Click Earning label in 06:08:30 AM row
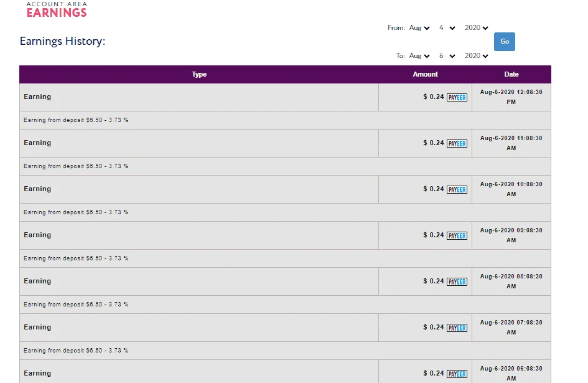 [x=37, y=373]
